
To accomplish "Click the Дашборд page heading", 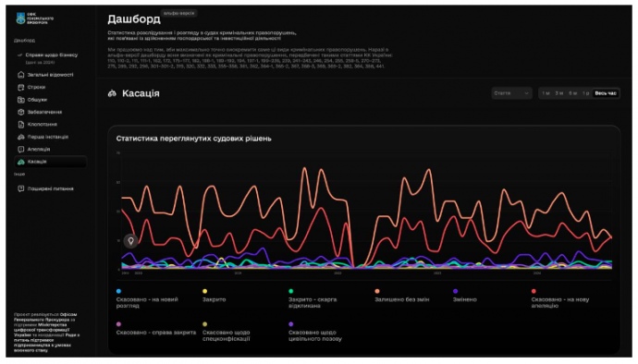I will coord(134,19).
